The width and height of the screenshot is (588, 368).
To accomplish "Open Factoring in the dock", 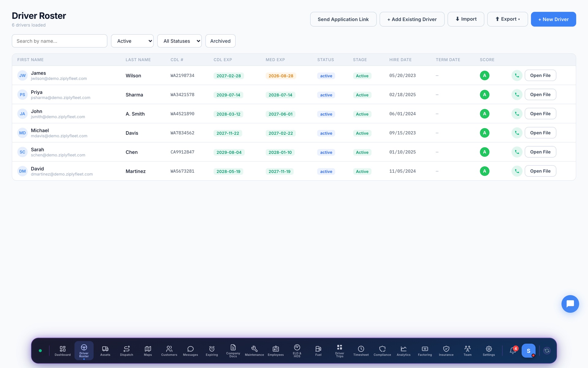I will [425, 351].
